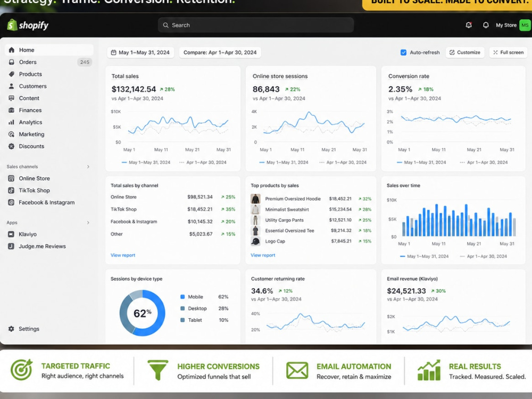The height and width of the screenshot is (399, 532).
Task: Click the Home house icon
Action: (12, 50)
